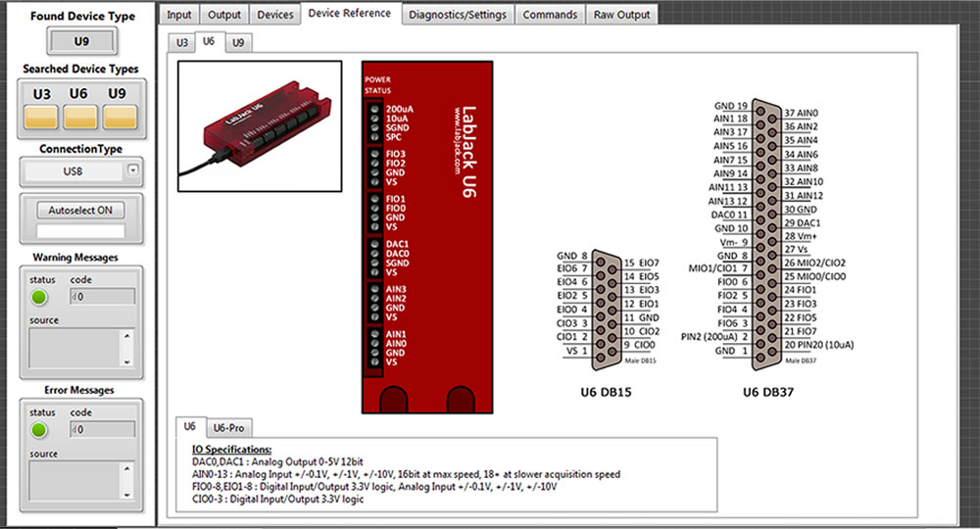Image resolution: width=980 pixels, height=529 pixels.
Task: Click the Found Device Type U9 indicator
Action: [82, 42]
